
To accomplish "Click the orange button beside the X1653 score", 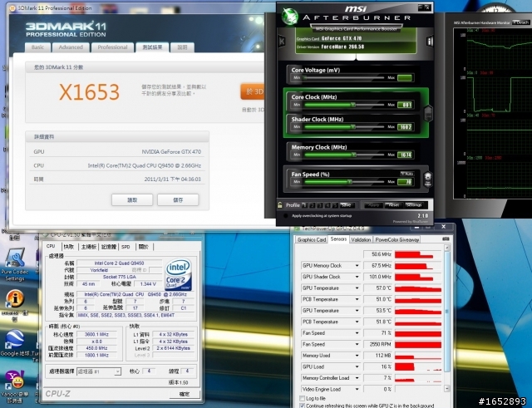I will click(x=253, y=91).
